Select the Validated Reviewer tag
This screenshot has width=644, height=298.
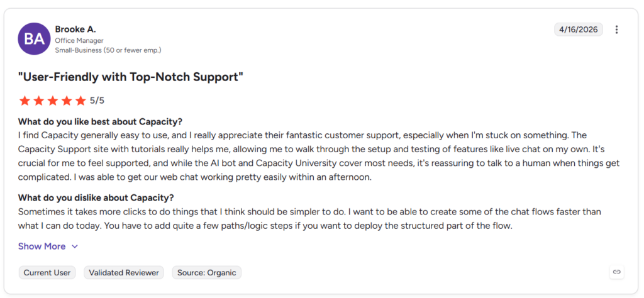pyautogui.click(x=124, y=273)
